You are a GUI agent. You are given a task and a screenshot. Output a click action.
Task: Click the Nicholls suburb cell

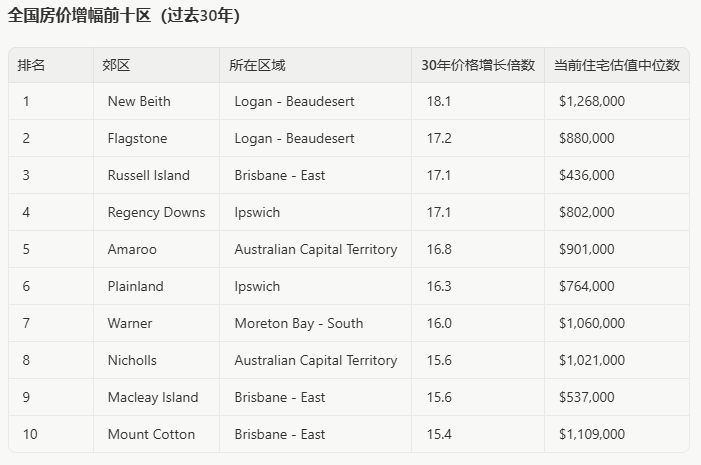132,361
